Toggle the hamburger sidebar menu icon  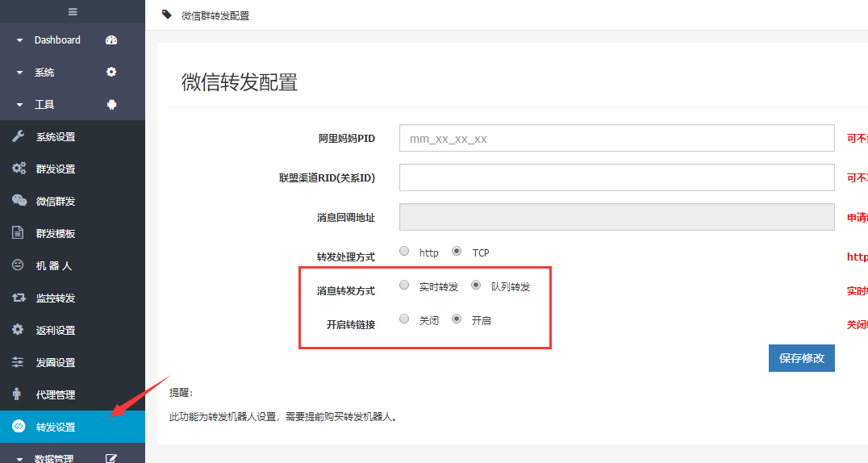click(73, 11)
